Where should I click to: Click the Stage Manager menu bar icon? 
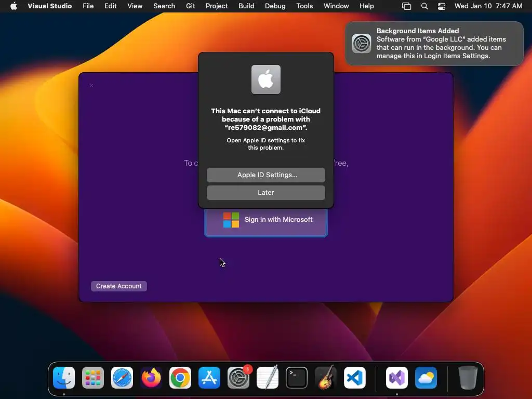406,6
